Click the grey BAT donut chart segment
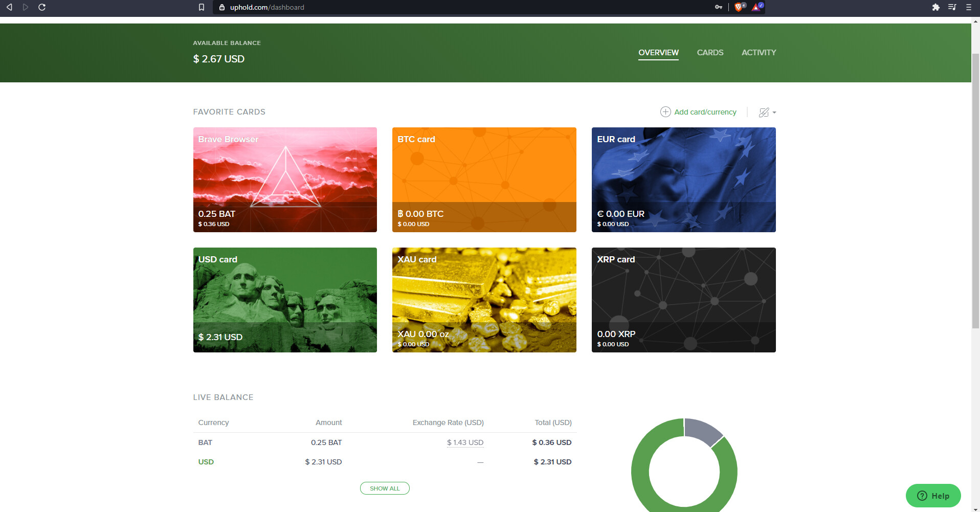 [701, 430]
